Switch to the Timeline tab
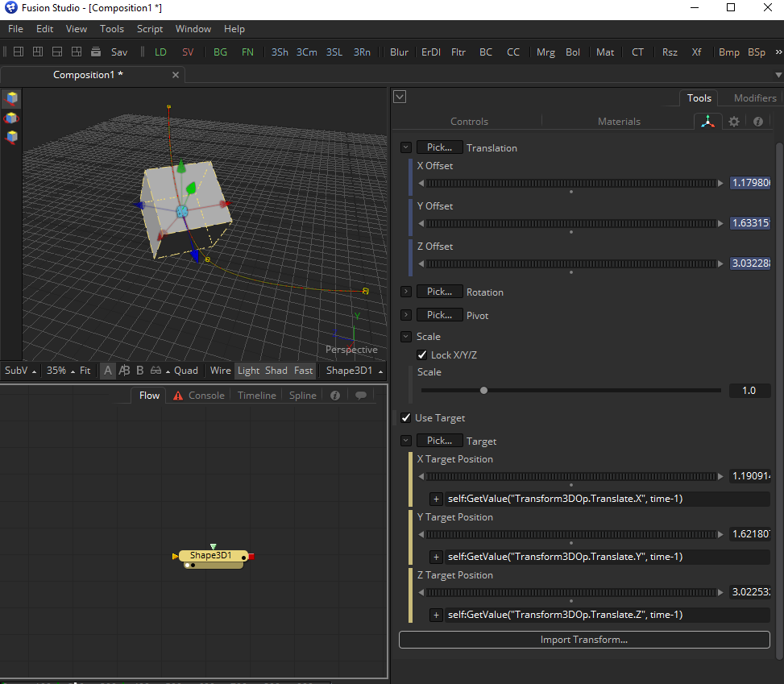Screen dimensions: 784x684 (257, 396)
